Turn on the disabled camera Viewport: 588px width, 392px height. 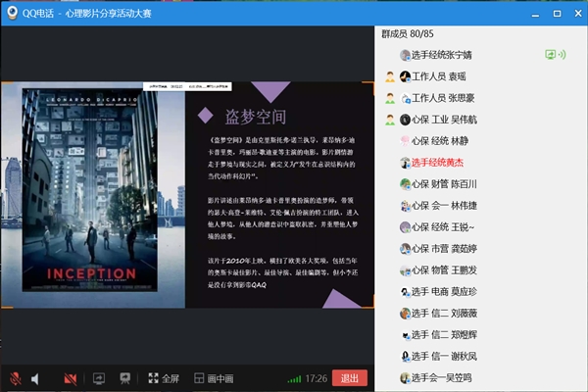pyautogui.click(x=71, y=379)
